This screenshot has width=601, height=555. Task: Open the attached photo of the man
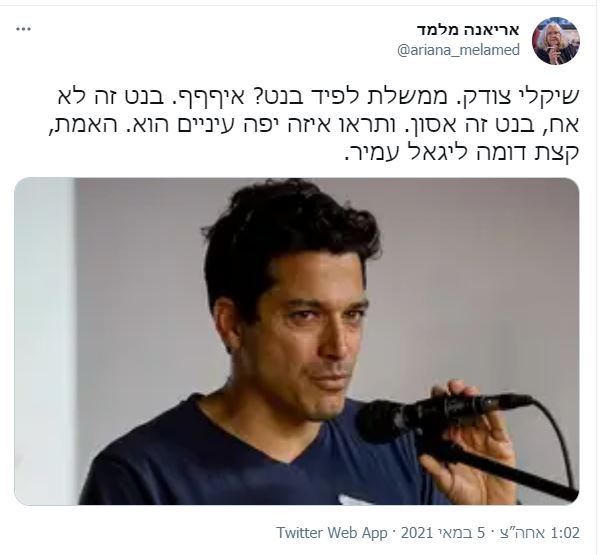(297, 341)
